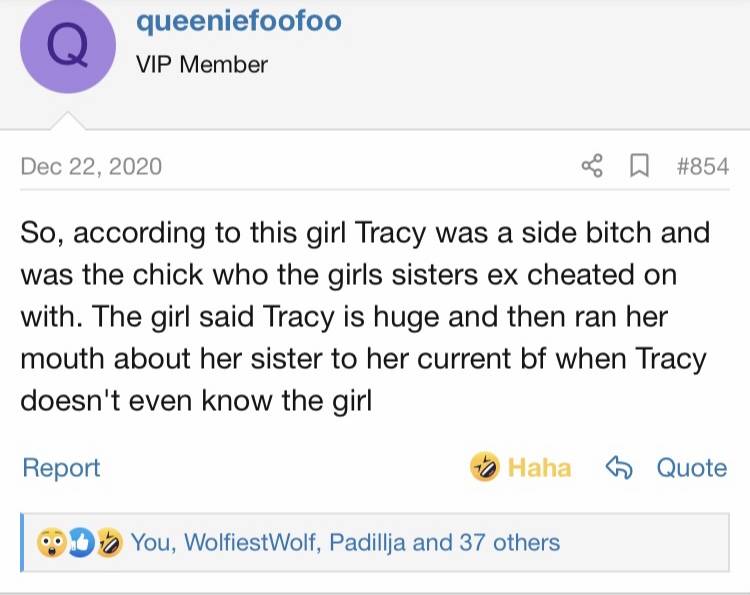750x595 pixels.
Task: Click the Dec 22, 2020 date link
Action: [x=91, y=166]
